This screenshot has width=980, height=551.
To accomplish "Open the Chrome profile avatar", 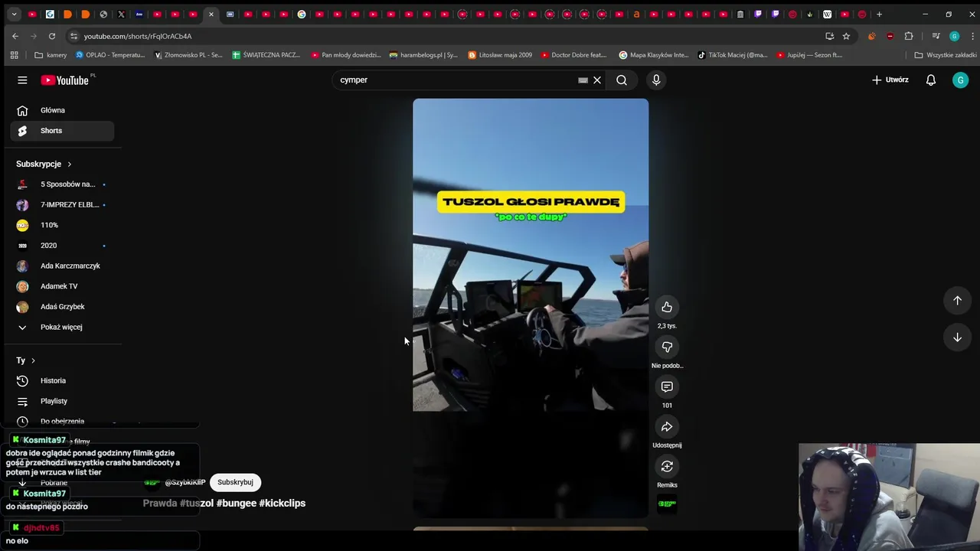I will [954, 36].
